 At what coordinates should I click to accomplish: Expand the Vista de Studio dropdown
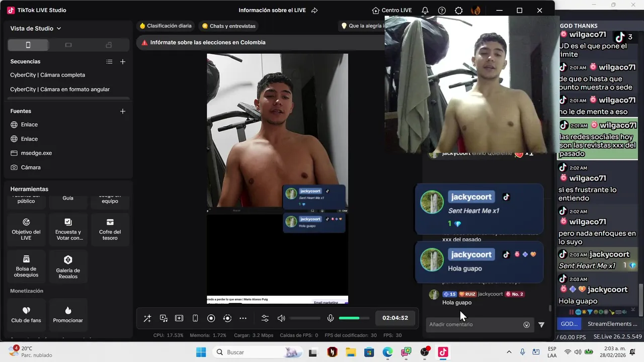tap(36, 29)
